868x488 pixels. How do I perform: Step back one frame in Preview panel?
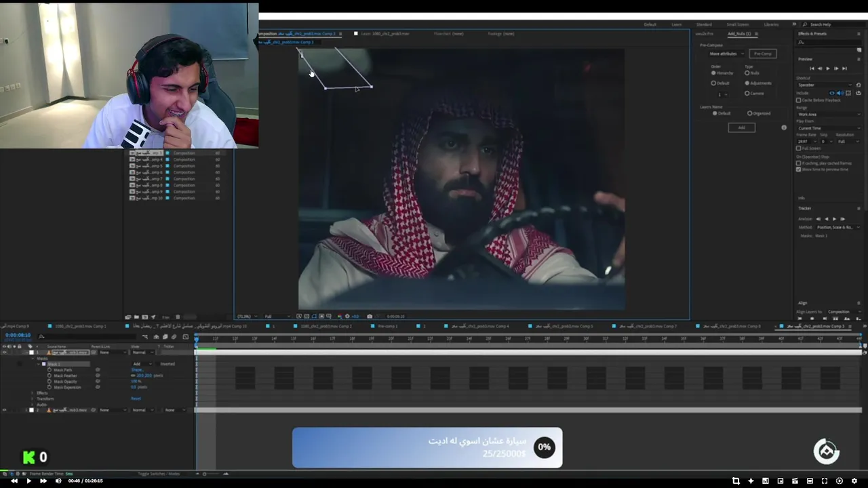[820, 68]
